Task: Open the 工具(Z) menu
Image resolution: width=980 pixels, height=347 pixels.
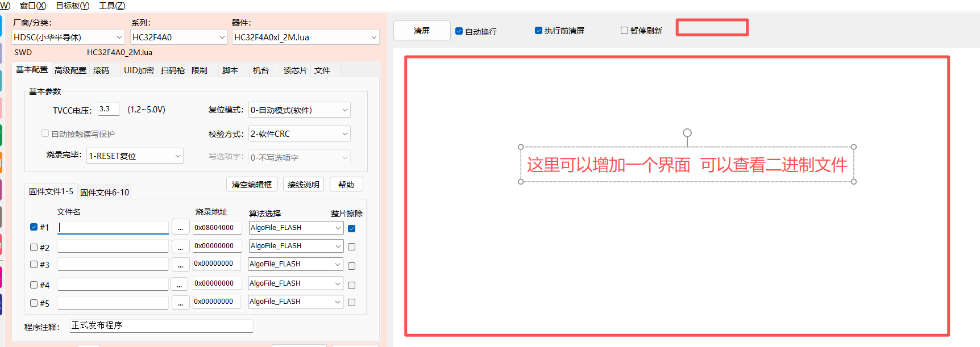Action: [x=112, y=6]
